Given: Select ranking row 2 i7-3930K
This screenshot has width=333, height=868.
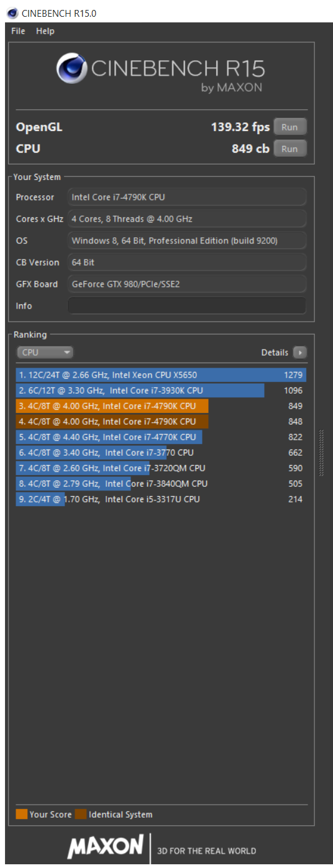Looking at the screenshot, I should pos(161,391).
